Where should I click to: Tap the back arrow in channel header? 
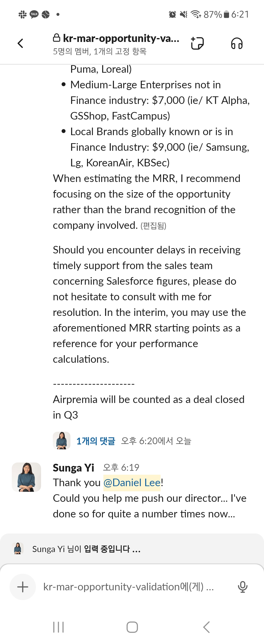click(x=21, y=43)
